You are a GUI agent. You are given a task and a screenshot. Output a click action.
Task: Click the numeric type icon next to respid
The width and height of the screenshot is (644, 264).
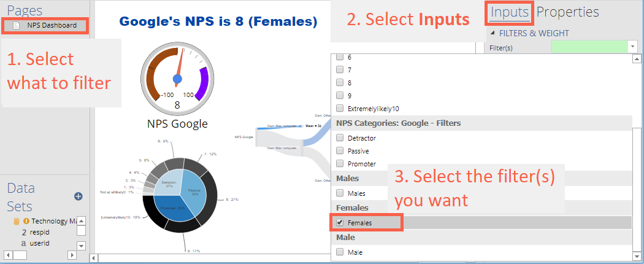click(24, 232)
